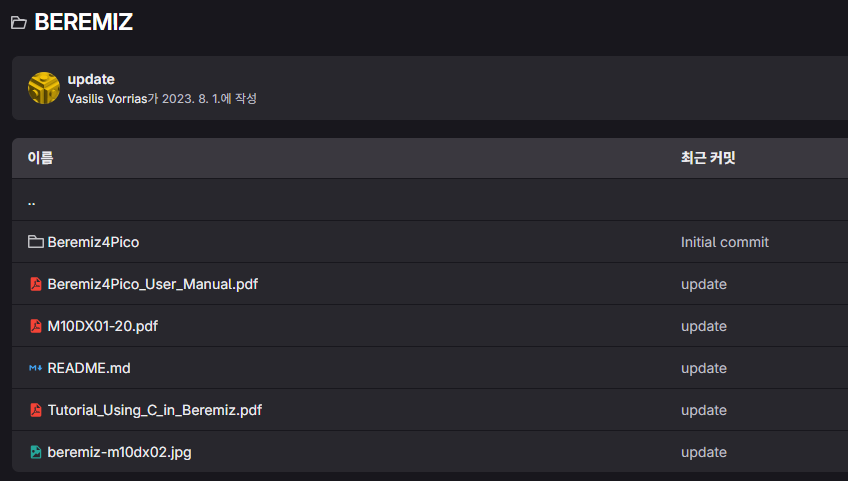Click the markdown icon beside README.md
848x481 pixels.
pyautogui.click(x=36, y=368)
